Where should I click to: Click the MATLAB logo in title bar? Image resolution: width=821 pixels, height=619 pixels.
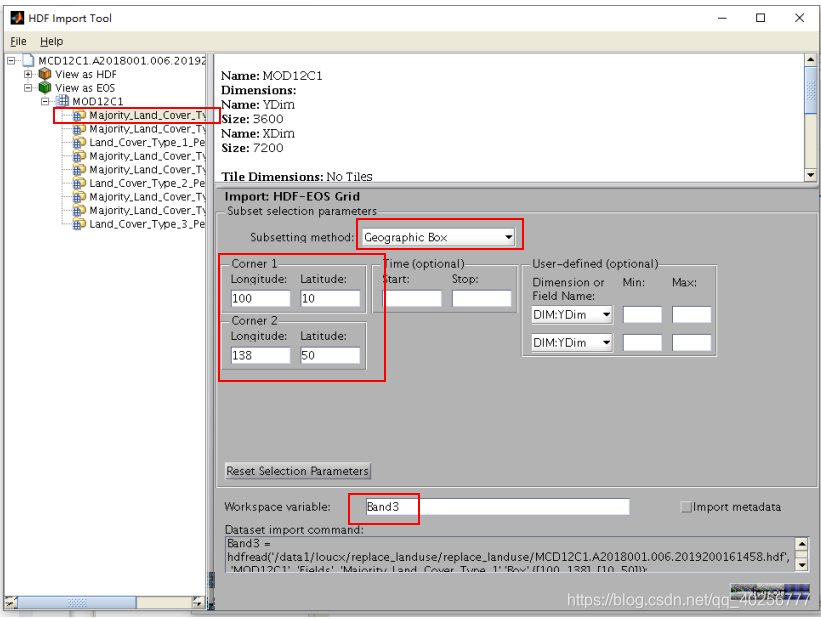(17, 18)
